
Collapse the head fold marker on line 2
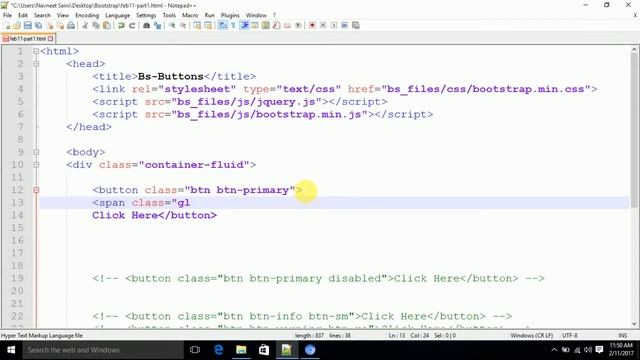point(36,64)
